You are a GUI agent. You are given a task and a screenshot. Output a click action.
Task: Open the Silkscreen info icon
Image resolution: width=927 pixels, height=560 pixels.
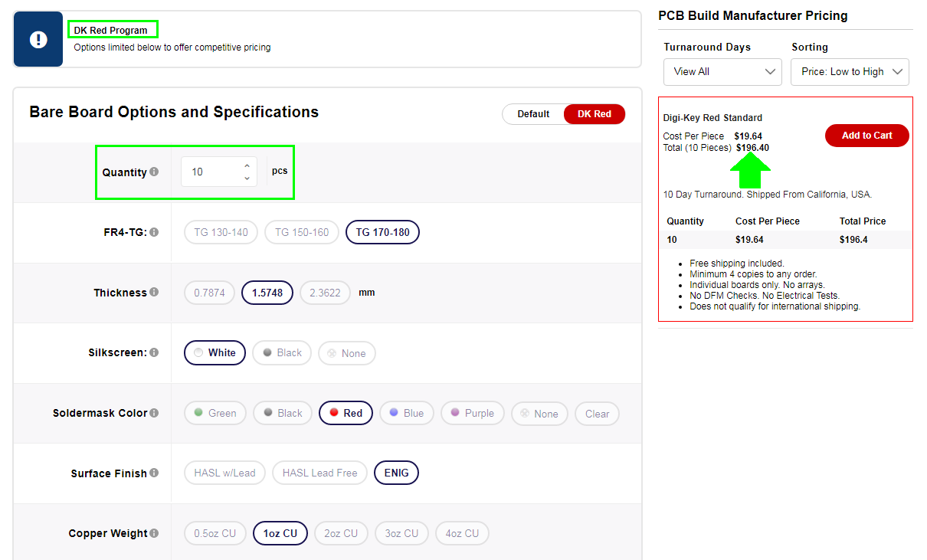(x=154, y=352)
